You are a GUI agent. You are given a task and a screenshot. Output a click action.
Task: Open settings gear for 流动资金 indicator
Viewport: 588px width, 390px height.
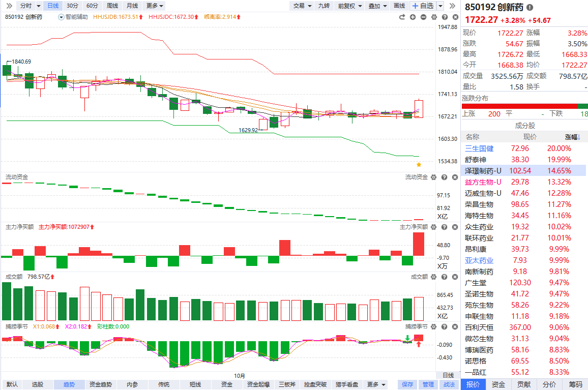(434, 177)
